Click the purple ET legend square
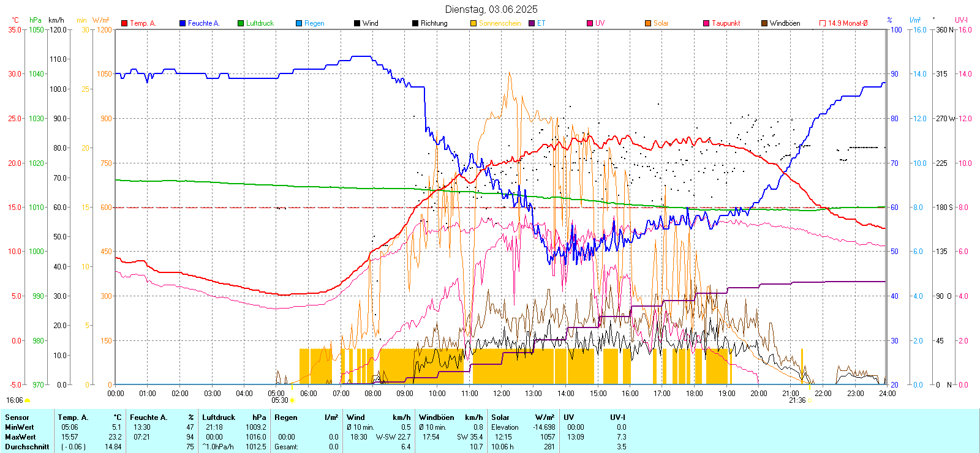This screenshot has width=980, height=453. point(532,23)
